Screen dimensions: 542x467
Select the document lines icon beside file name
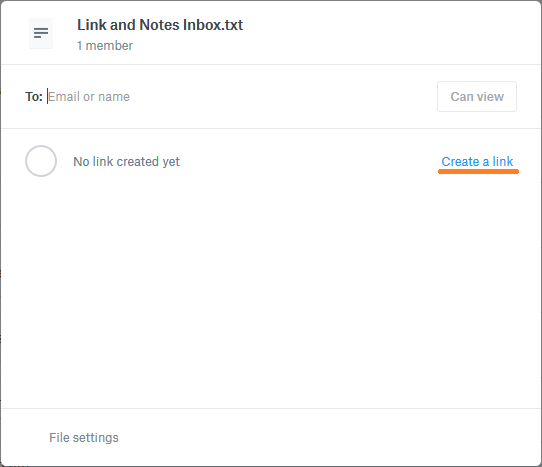tap(41, 33)
